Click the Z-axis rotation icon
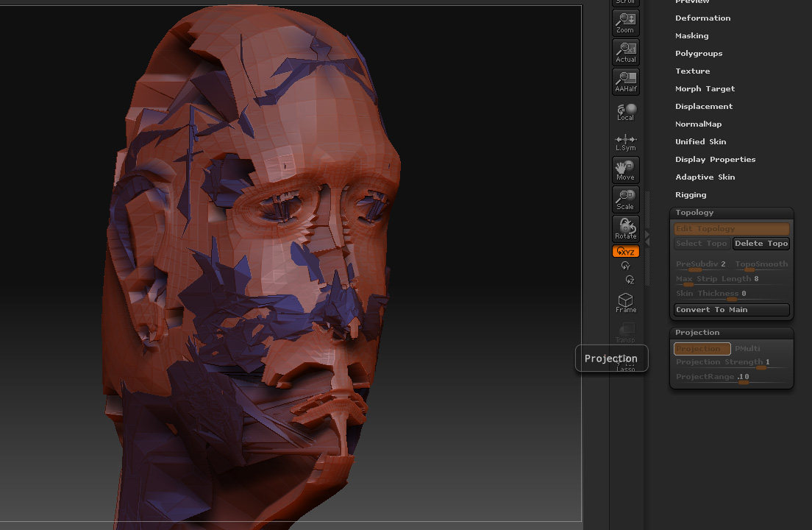The image size is (812, 530). coord(630,280)
